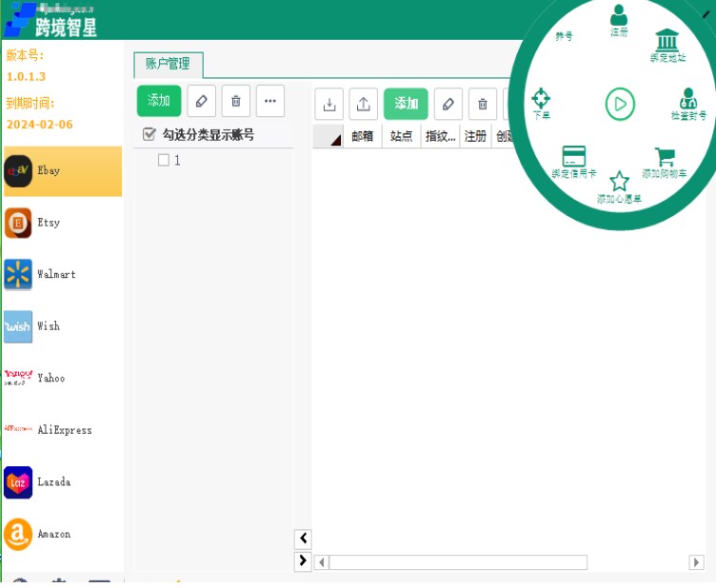Click the 注册 column header in table

(x=475, y=136)
